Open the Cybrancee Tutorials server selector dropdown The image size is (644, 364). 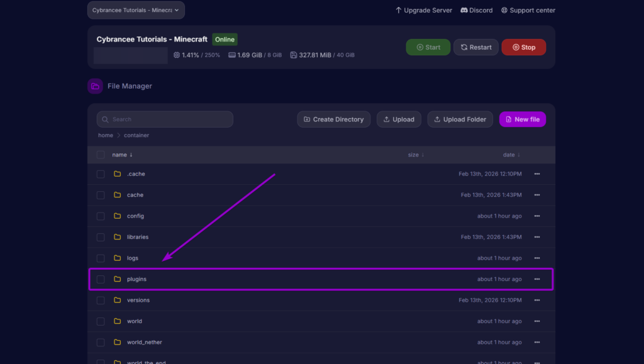[136, 10]
